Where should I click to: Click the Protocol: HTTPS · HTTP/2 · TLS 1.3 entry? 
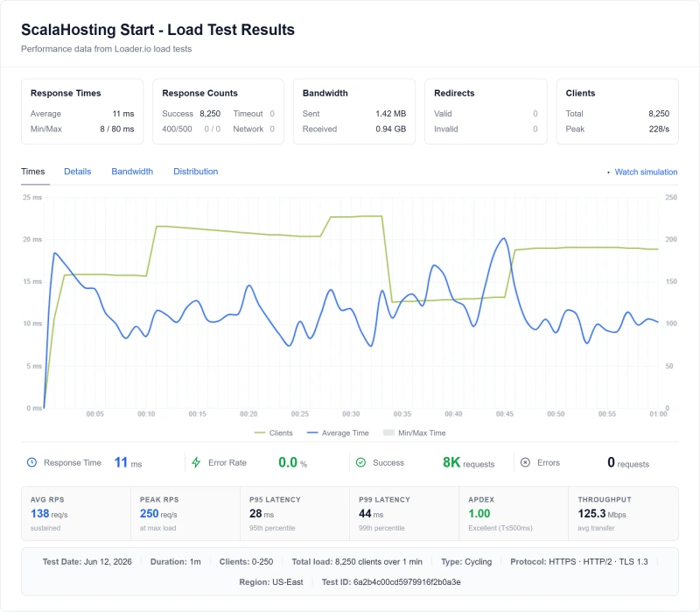click(x=579, y=561)
